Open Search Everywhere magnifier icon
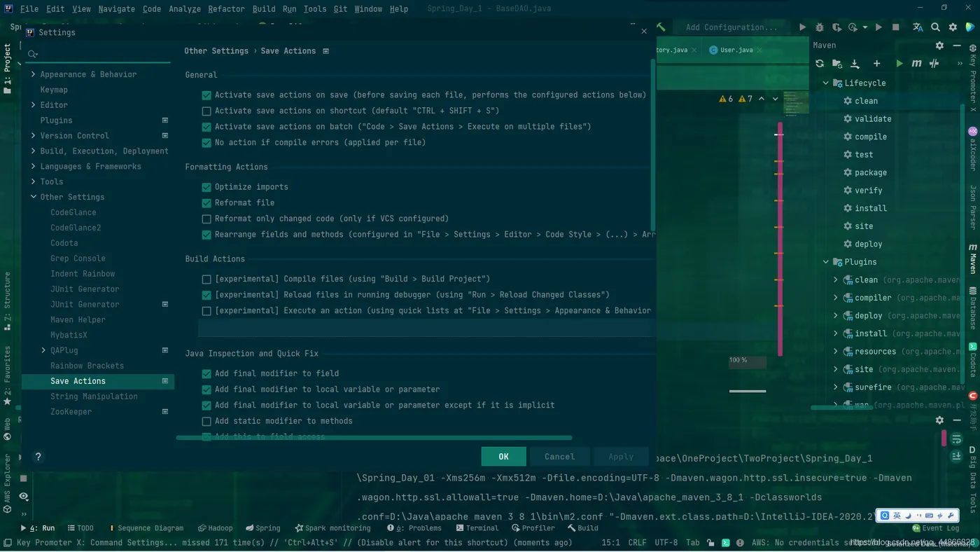Screen dimensions: 980x552 (935, 27)
